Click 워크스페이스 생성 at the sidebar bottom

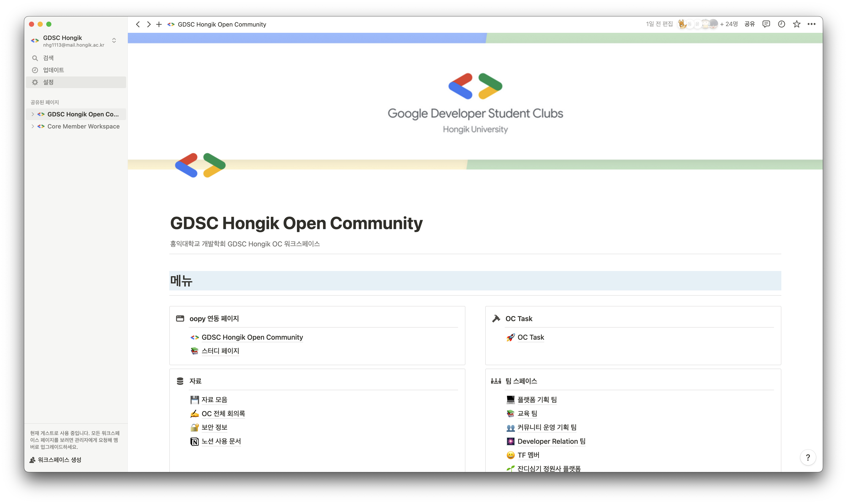pos(59,460)
